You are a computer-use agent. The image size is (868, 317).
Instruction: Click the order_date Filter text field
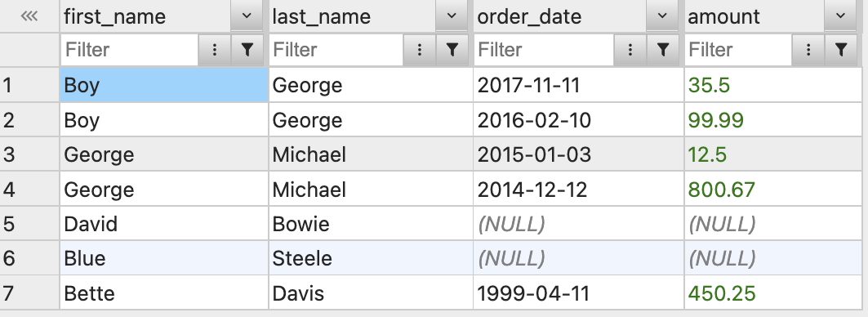click(x=544, y=50)
